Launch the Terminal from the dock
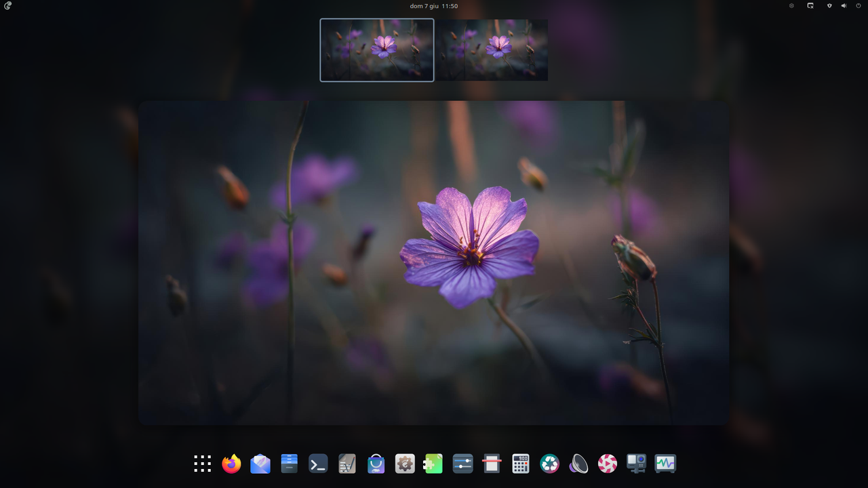The width and height of the screenshot is (868, 488). pyautogui.click(x=318, y=464)
